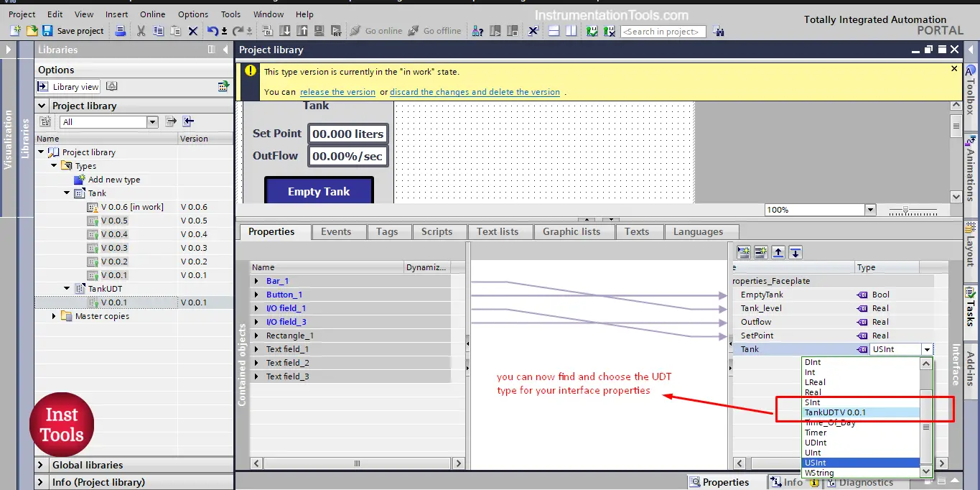Click the Set Point value field
980x490 pixels.
pyautogui.click(x=348, y=134)
